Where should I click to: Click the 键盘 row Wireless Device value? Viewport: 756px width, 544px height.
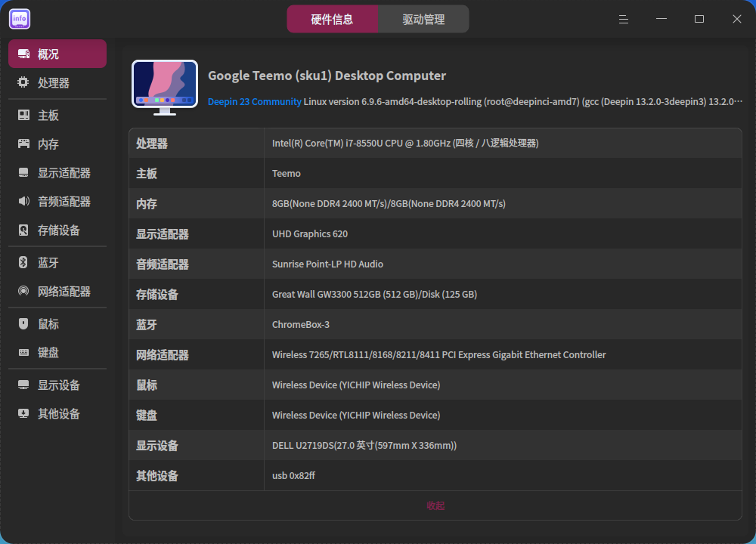356,416
